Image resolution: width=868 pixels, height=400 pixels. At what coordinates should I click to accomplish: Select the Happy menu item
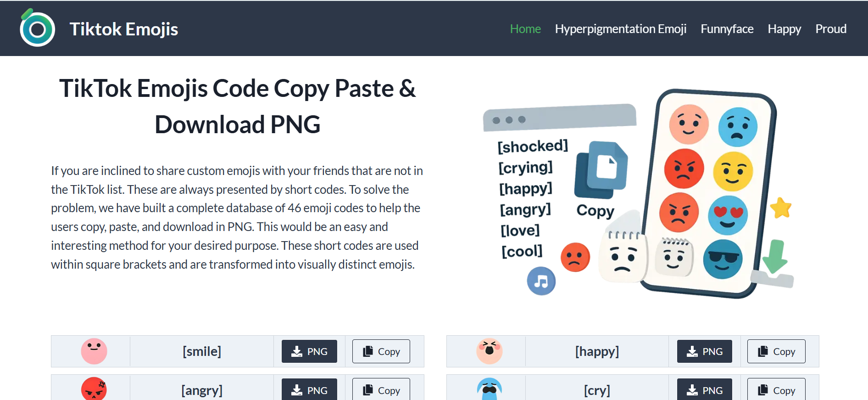(x=784, y=29)
